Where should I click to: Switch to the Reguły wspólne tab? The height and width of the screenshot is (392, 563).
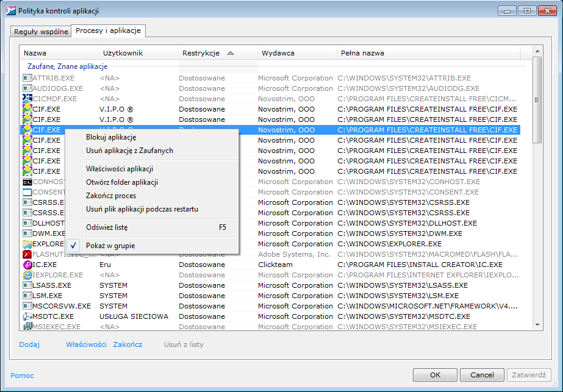click(x=41, y=32)
